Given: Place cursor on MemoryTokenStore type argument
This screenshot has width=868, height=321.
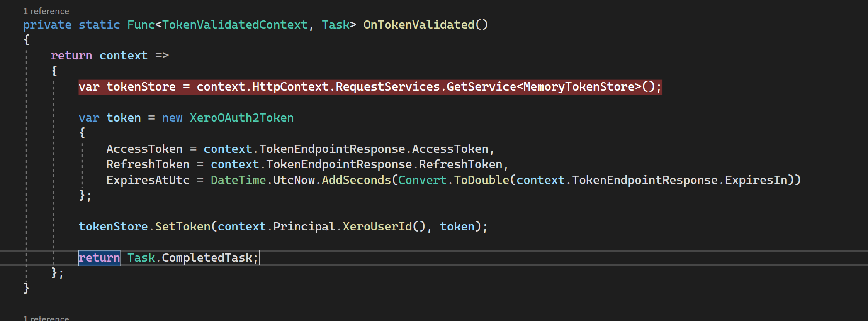Looking at the screenshot, I should click(579, 87).
